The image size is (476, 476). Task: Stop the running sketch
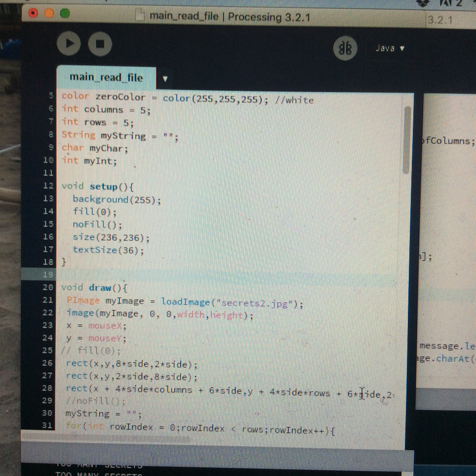100,44
